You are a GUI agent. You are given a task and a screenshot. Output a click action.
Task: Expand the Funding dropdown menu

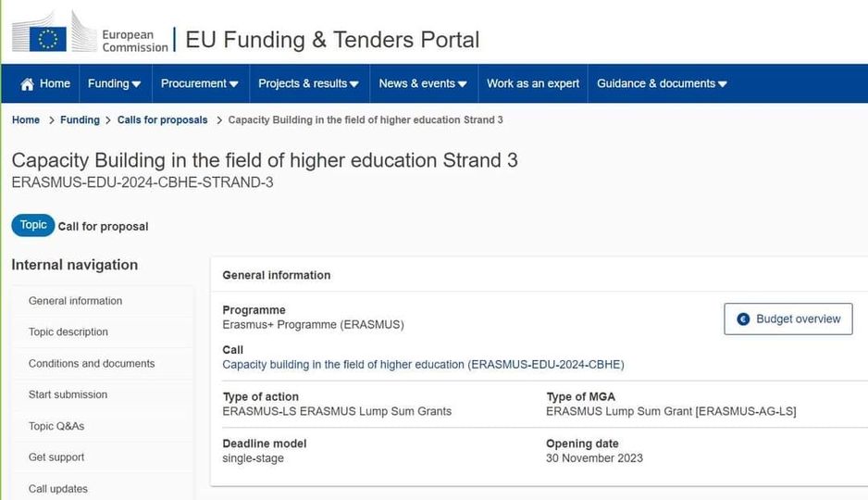point(115,83)
